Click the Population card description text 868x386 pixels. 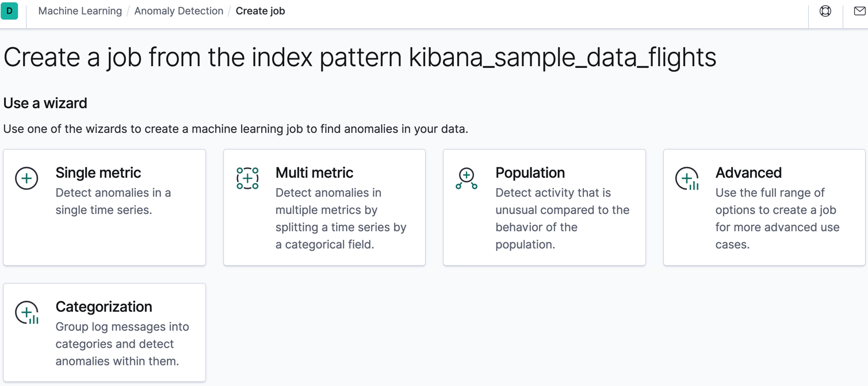pyautogui.click(x=561, y=219)
